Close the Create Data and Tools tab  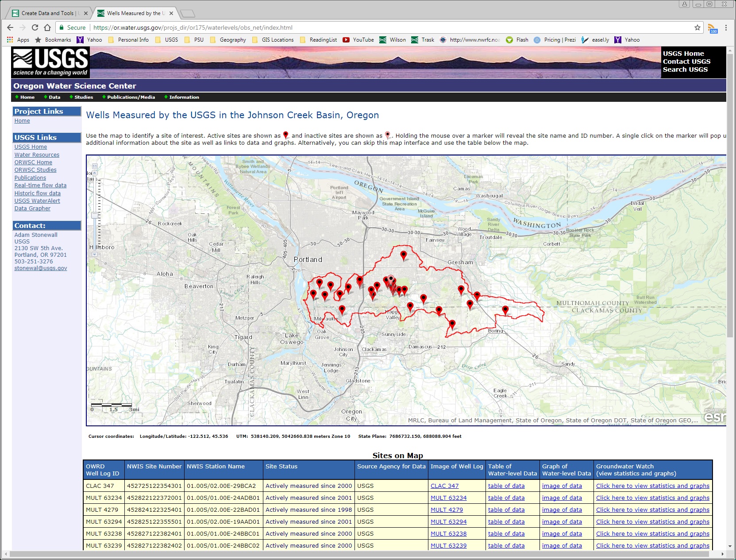click(86, 13)
